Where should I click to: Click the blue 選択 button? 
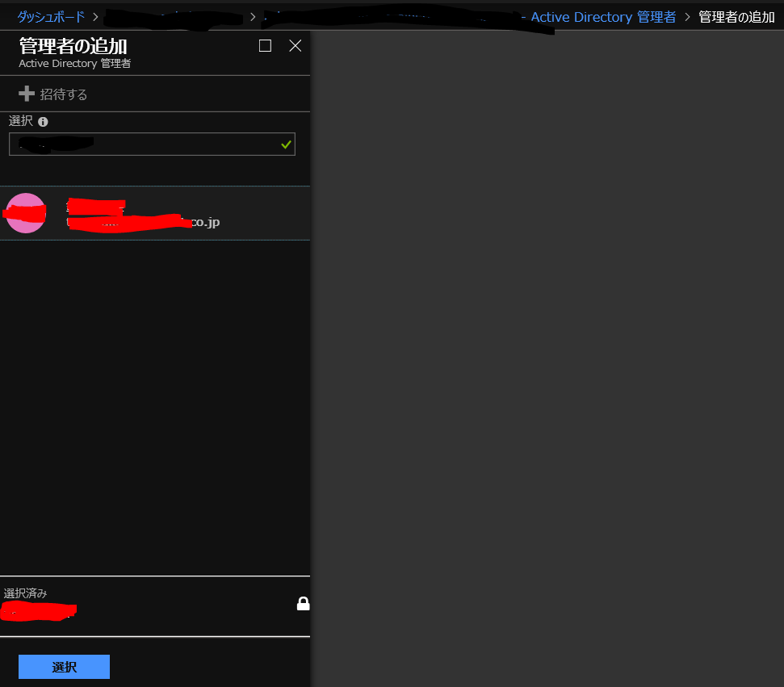click(64, 667)
